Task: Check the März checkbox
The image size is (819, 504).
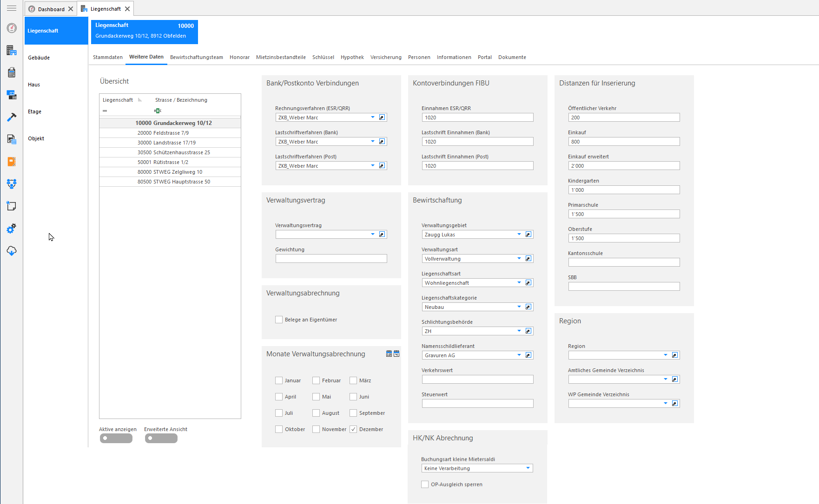Action: coord(353,380)
